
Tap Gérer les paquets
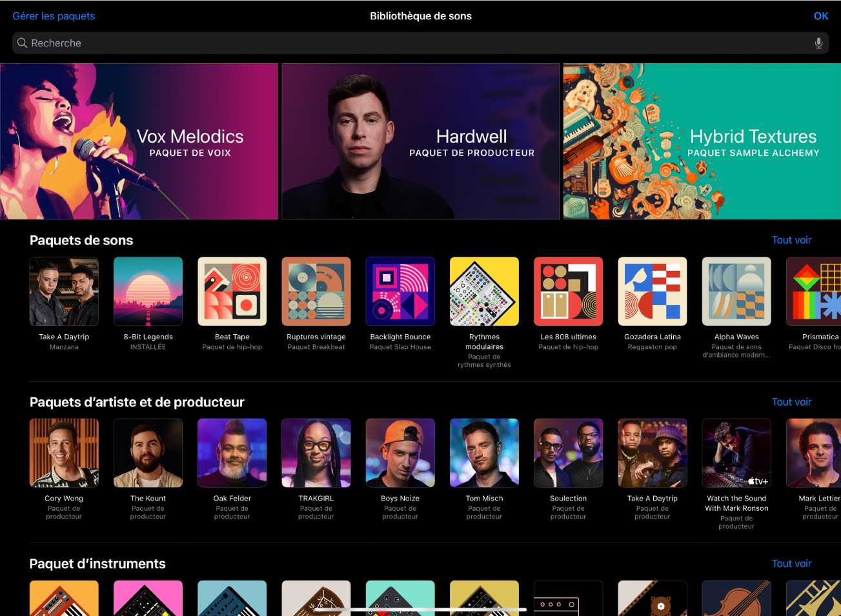(x=54, y=15)
